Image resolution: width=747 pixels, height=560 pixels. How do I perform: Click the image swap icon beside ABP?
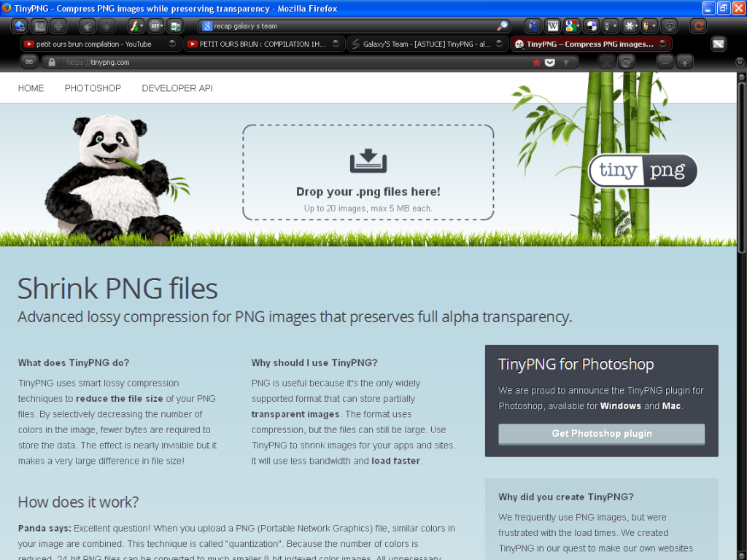175,26
